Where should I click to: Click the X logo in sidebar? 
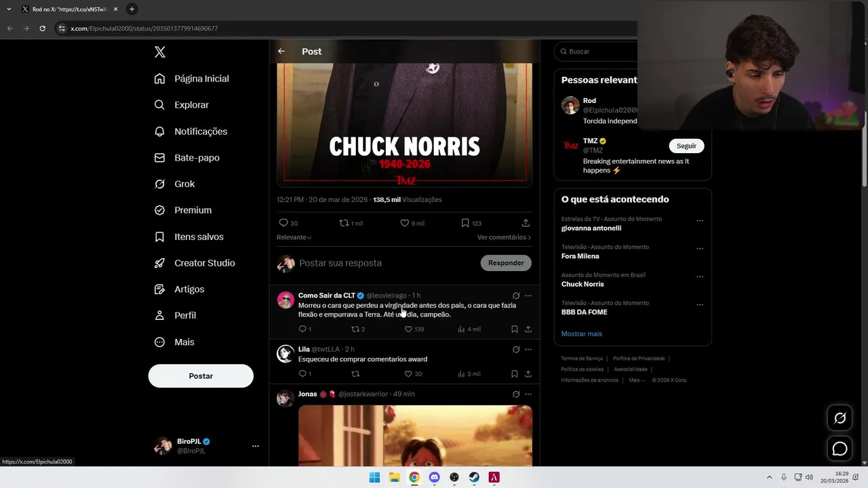[159, 52]
